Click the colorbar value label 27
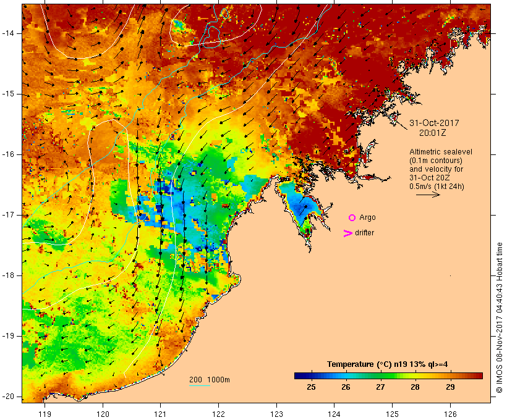The width and height of the screenshot is (507, 420). point(381,387)
